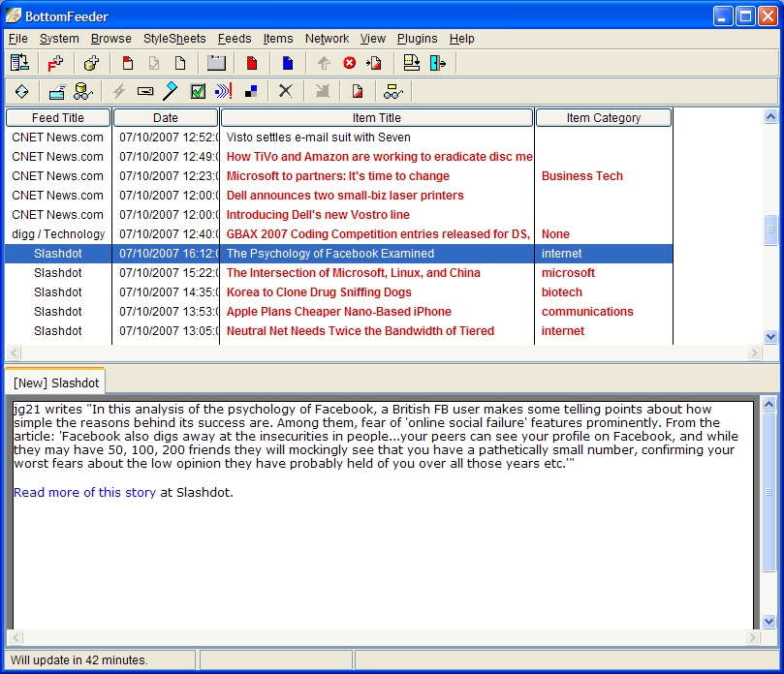
Task: Click the update list icon with blue arrows
Action: (x=19, y=64)
